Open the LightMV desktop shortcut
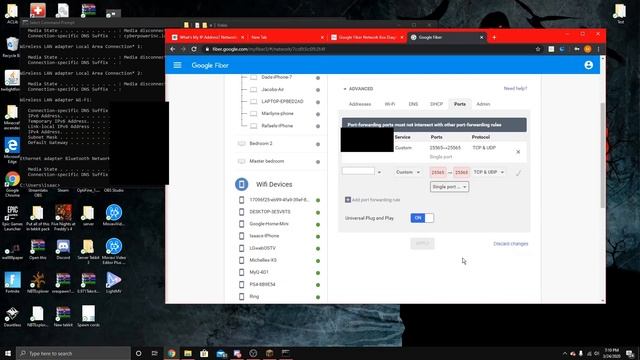 click(113, 283)
